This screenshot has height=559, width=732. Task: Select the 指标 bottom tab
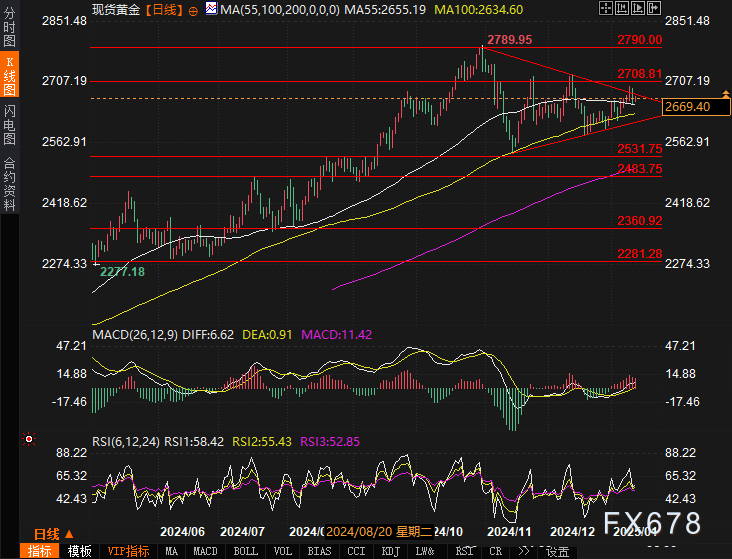(40, 551)
